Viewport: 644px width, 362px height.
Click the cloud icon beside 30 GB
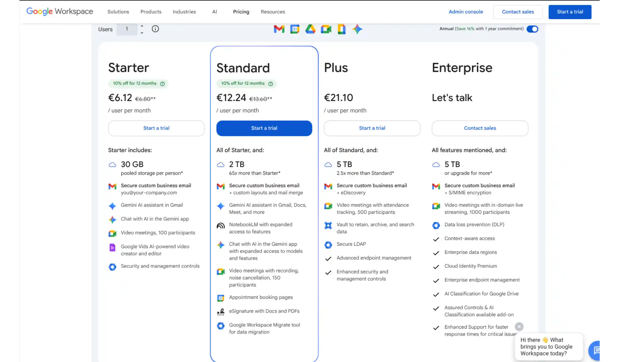coord(112,165)
